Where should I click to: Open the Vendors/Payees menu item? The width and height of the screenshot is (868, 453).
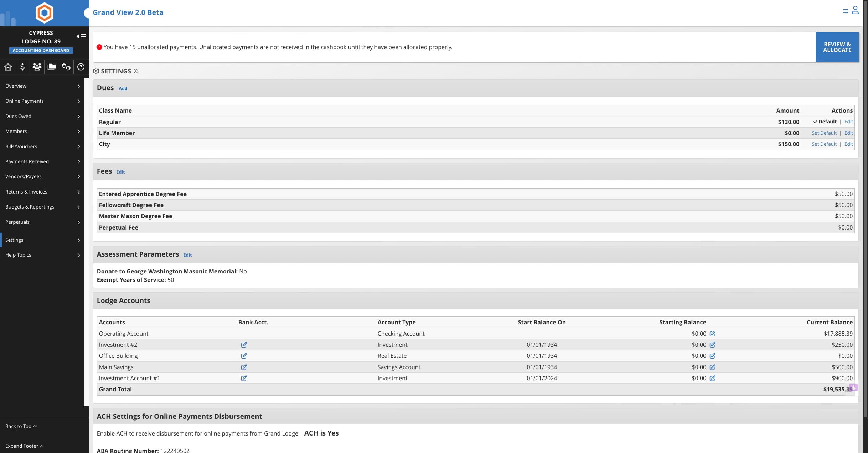tap(42, 177)
